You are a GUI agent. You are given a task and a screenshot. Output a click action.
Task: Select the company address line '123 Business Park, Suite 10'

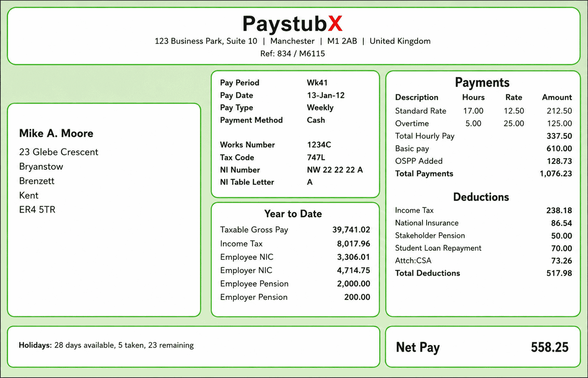[x=206, y=41]
